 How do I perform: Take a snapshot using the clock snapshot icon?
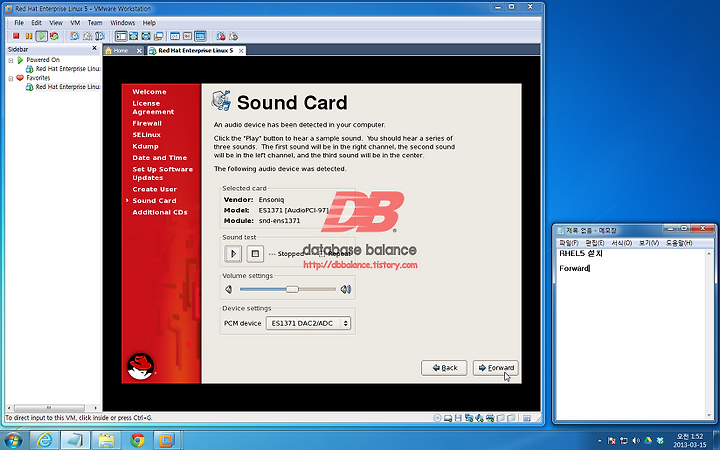click(74, 36)
